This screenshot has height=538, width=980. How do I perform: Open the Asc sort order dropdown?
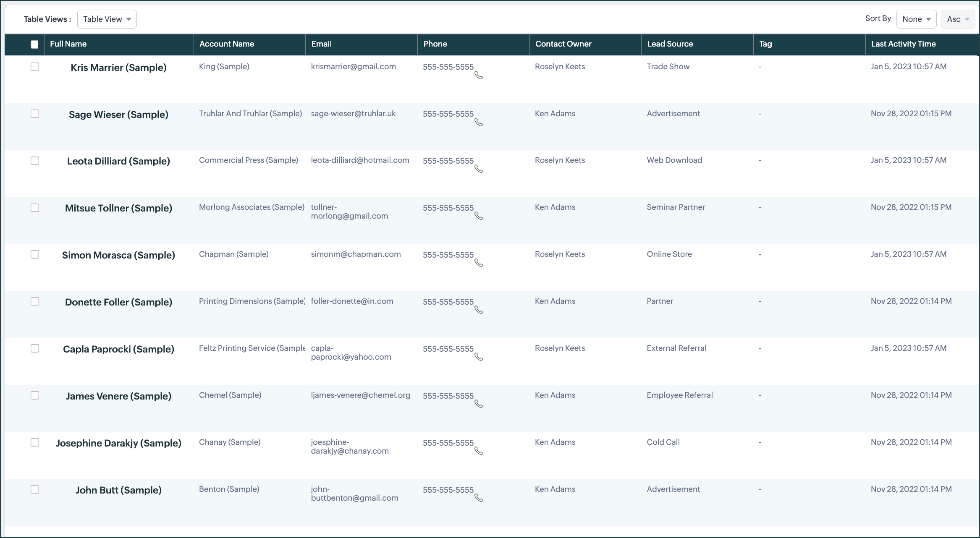coord(958,19)
